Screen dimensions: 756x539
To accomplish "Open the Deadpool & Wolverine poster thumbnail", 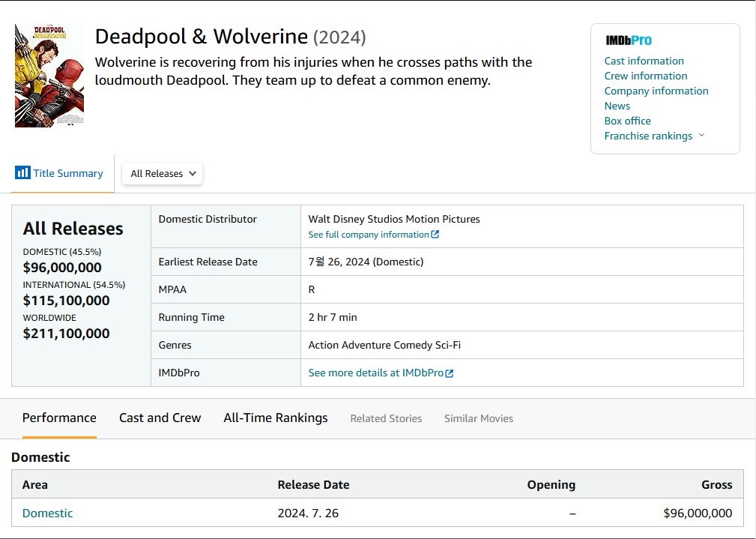I will [x=49, y=76].
